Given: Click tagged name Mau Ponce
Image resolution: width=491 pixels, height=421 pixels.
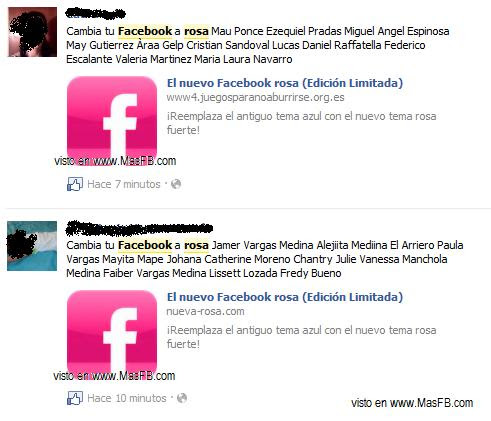Looking at the screenshot, I should click(237, 31).
